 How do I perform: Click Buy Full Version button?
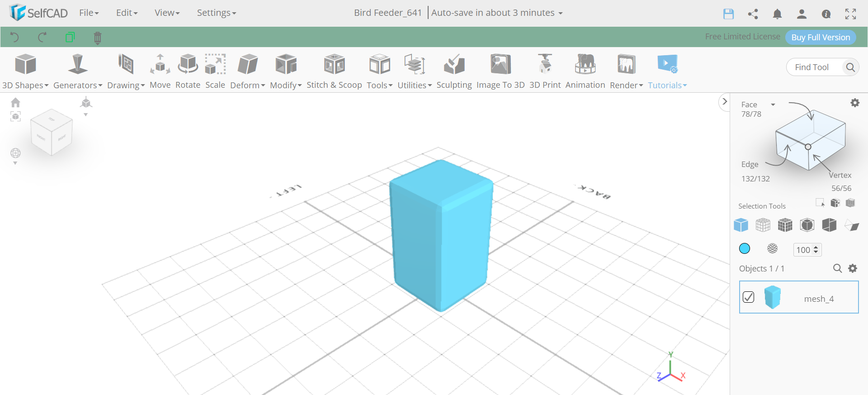[x=821, y=37]
